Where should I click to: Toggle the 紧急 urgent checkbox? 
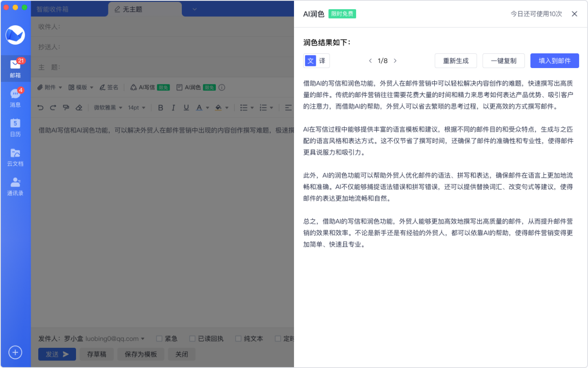coord(159,339)
